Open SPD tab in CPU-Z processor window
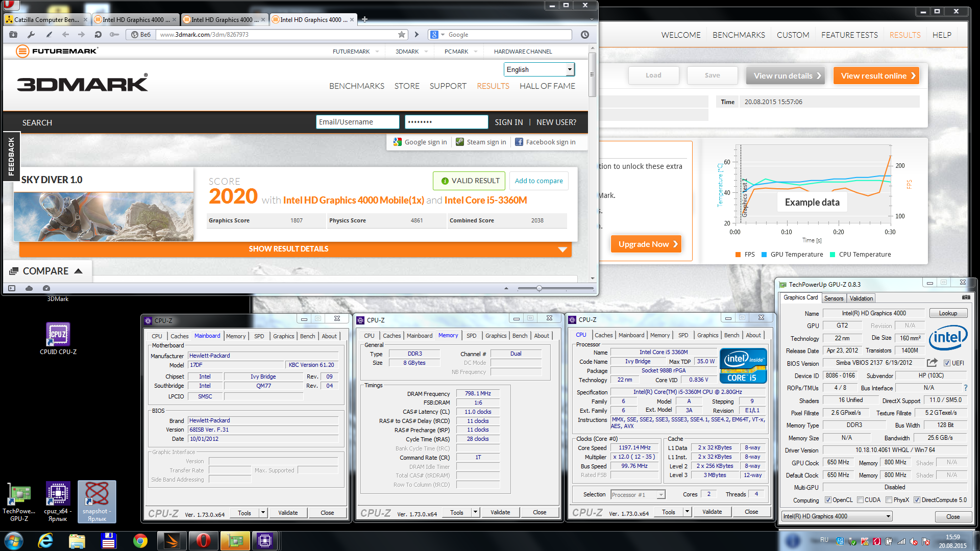 683,335
